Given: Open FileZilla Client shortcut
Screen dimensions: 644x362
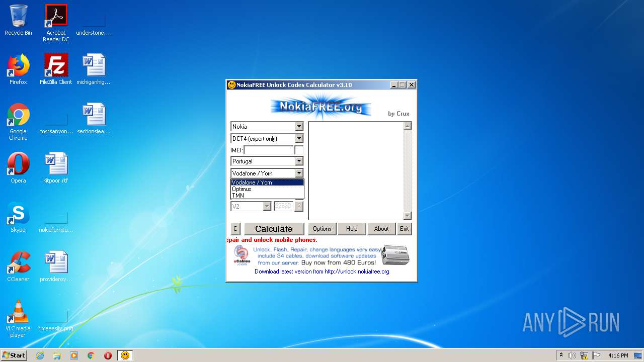Looking at the screenshot, I should point(56,69).
